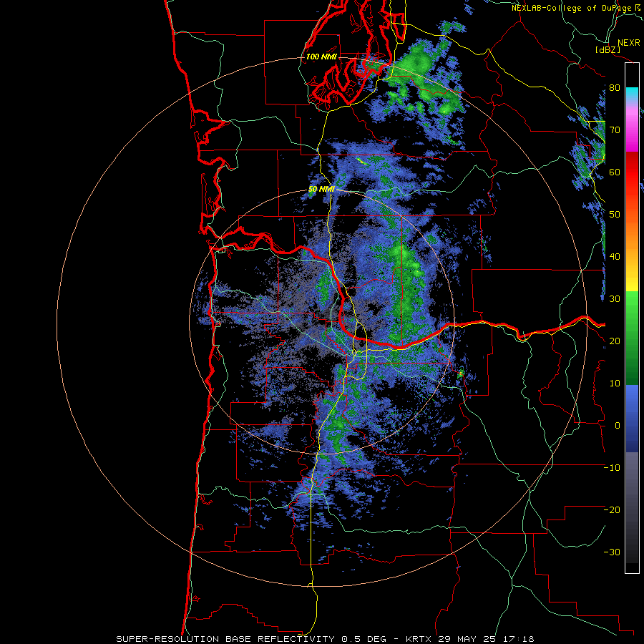Click the NEXR label above the color scale
Viewport: 644px width, 644px height.
point(629,43)
